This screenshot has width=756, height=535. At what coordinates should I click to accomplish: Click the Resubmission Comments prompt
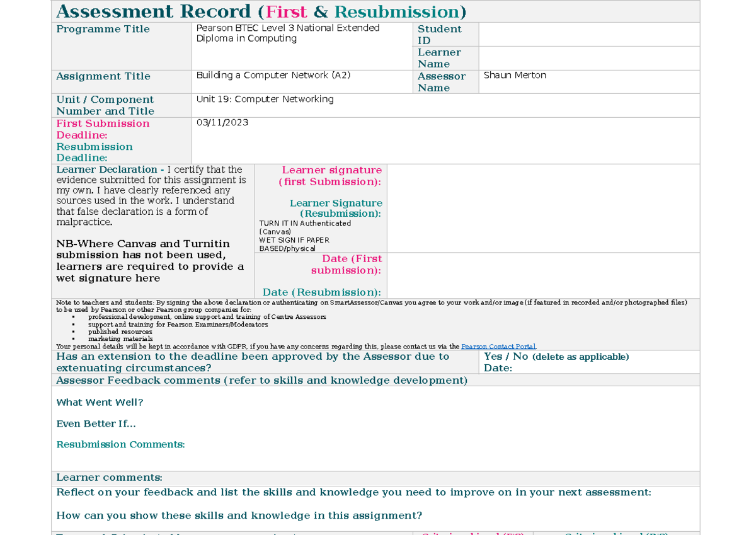point(120,444)
